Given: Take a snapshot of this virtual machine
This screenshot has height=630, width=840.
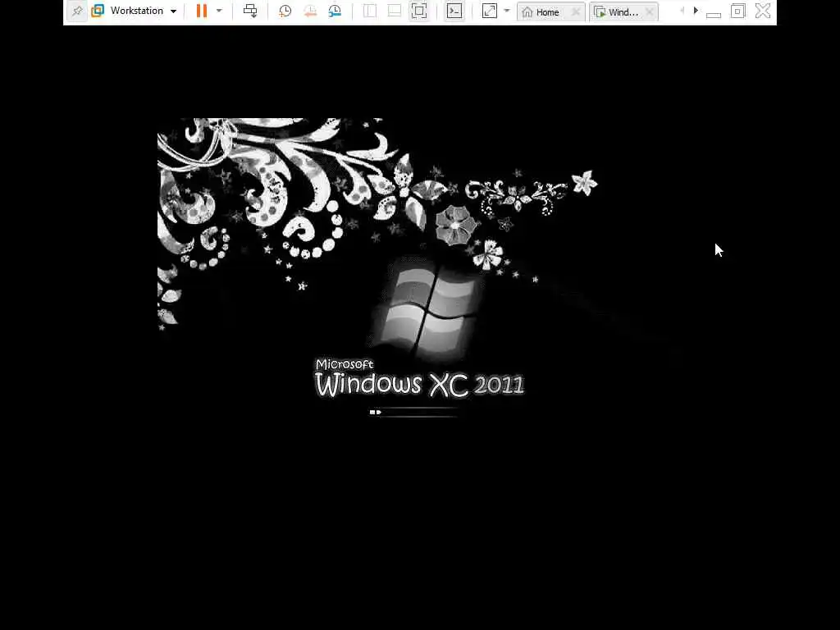Looking at the screenshot, I should pyautogui.click(x=285, y=11).
